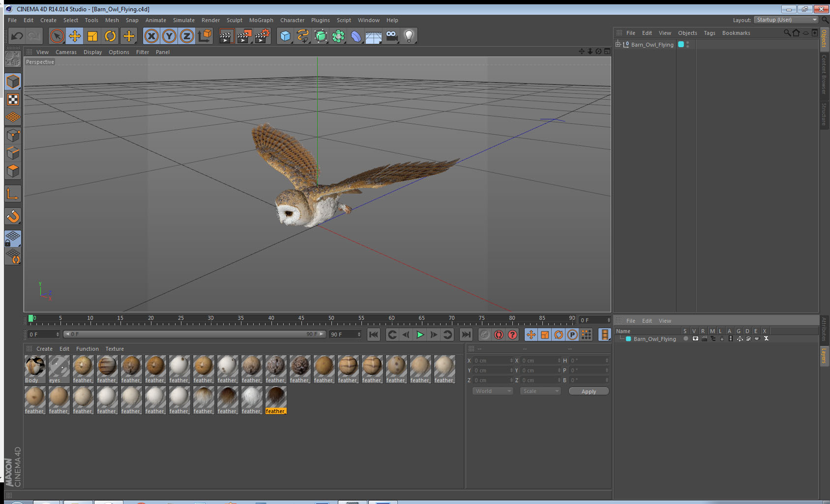Open the Scale mode dropdown
Viewport: 830px width, 504px height.
point(540,391)
